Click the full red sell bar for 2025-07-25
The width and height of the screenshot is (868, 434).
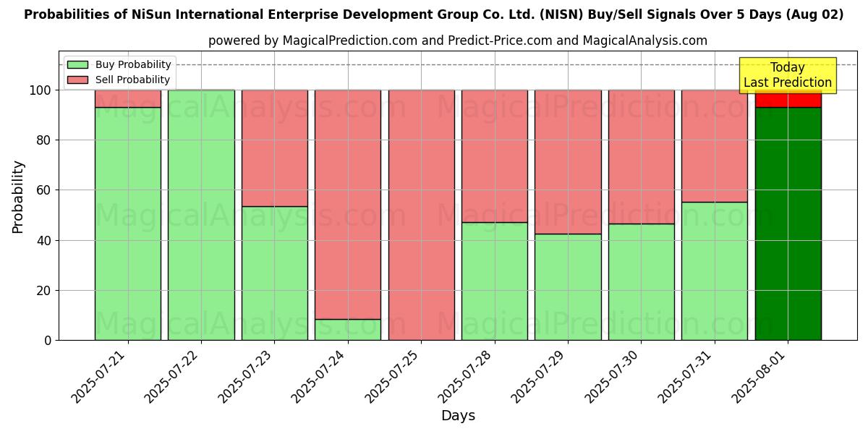[x=421, y=215]
